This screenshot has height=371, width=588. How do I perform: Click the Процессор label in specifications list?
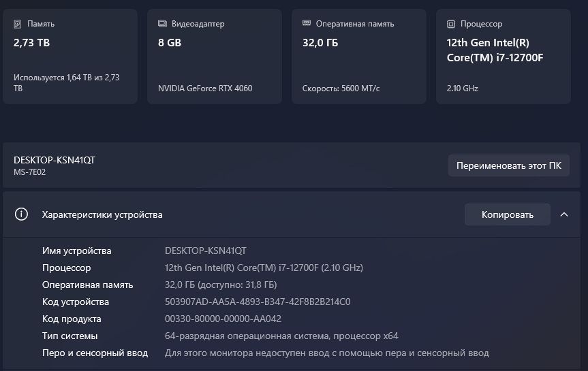[x=66, y=268]
